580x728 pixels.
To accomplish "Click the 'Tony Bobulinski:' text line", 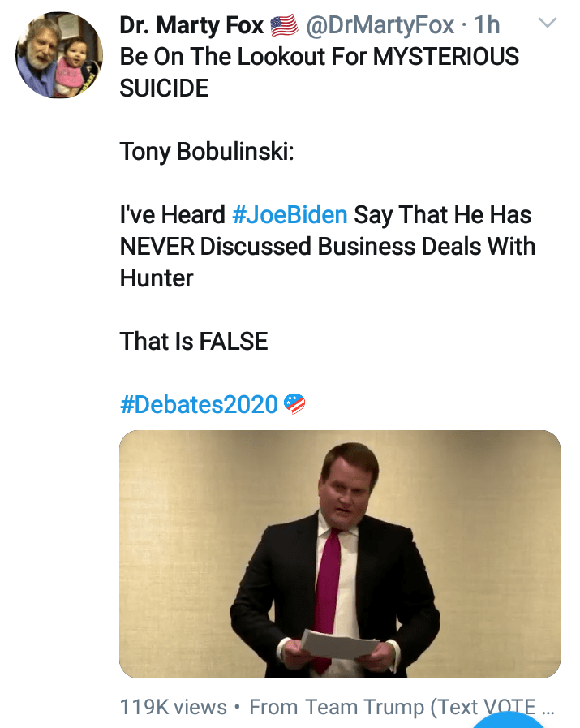I will click(x=206, y=152).
